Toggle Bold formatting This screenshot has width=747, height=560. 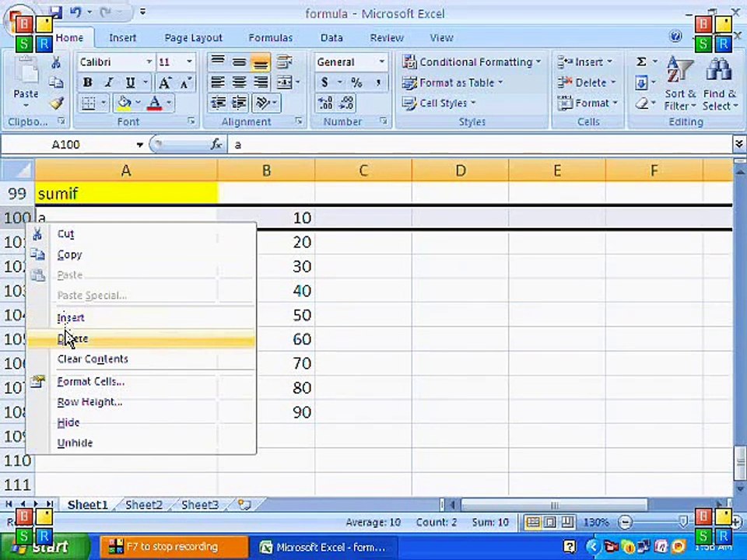[88, 82]
